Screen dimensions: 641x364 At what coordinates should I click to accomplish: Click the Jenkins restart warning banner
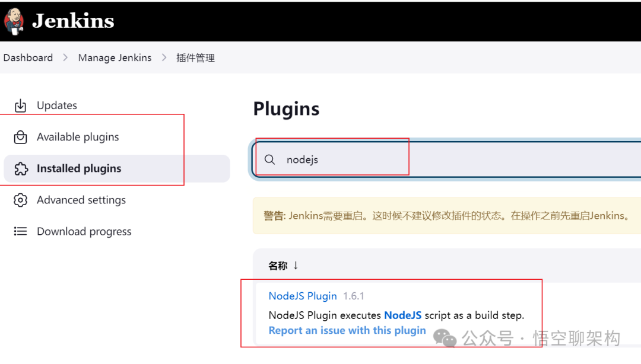(446, 216)
